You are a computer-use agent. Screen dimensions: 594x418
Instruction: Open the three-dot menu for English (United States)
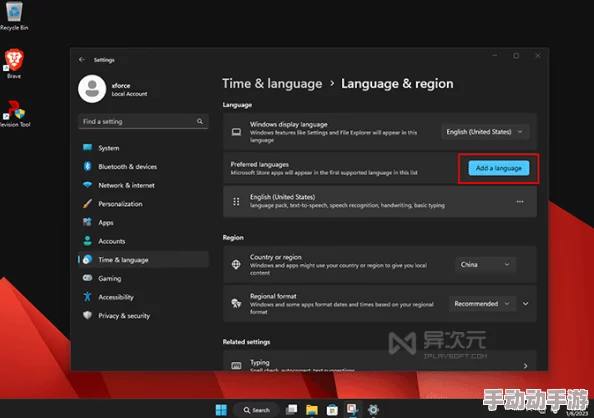[x=520, y=202]
